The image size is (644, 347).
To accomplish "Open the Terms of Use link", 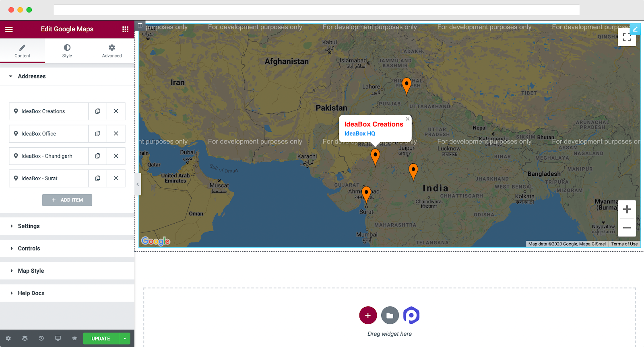I will point(624,244).
